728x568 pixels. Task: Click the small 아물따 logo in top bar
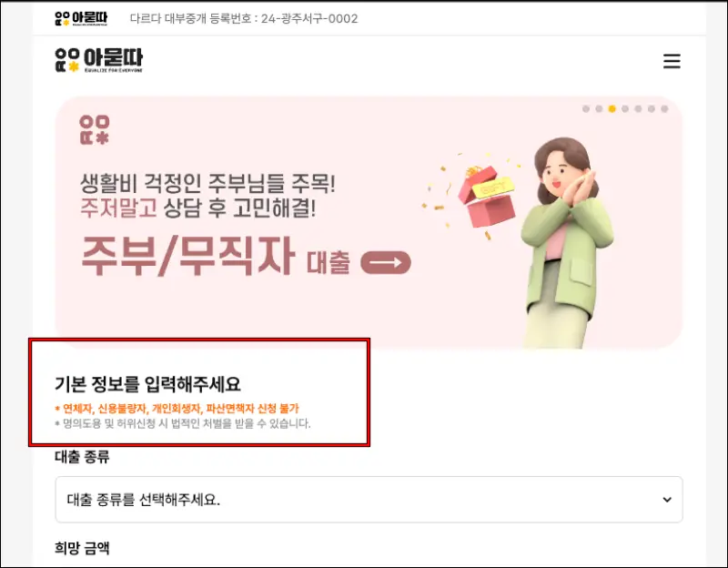tap(81, 18)
